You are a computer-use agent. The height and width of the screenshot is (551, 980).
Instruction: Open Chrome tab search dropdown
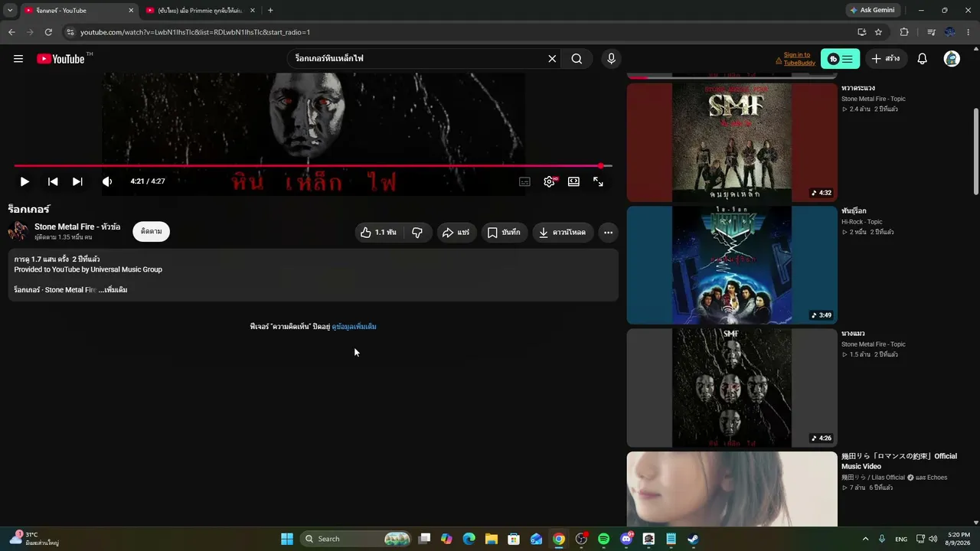click(10, 11)
